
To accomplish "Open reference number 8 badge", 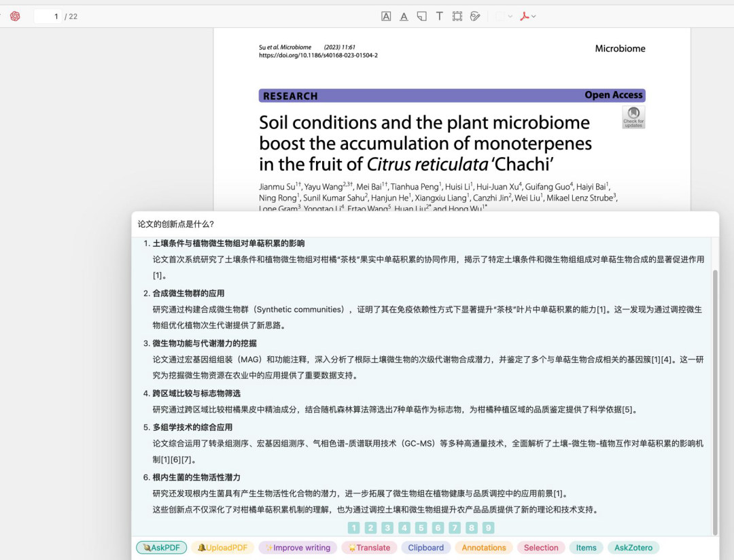I will [472, 527].
